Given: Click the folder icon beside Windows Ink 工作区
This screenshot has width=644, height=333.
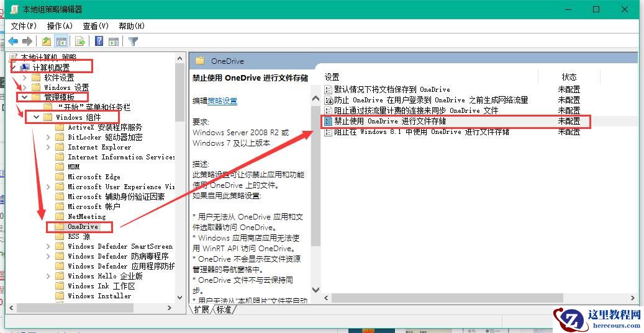Looking at the screenshot, I should 60,286.
